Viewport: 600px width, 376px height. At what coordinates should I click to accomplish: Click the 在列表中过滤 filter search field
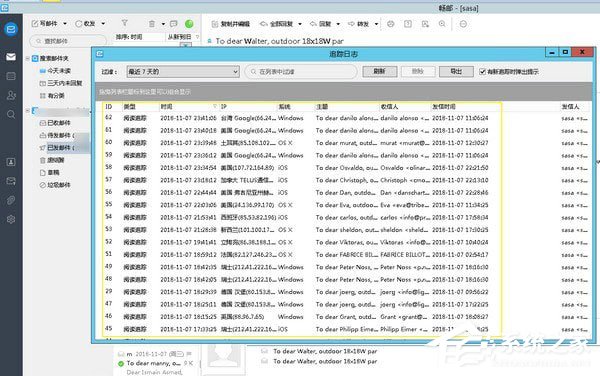(301, 72)
